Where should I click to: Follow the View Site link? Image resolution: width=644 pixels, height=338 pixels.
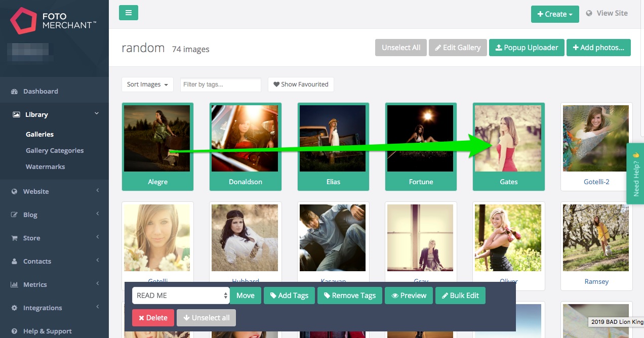coord(607,13)
